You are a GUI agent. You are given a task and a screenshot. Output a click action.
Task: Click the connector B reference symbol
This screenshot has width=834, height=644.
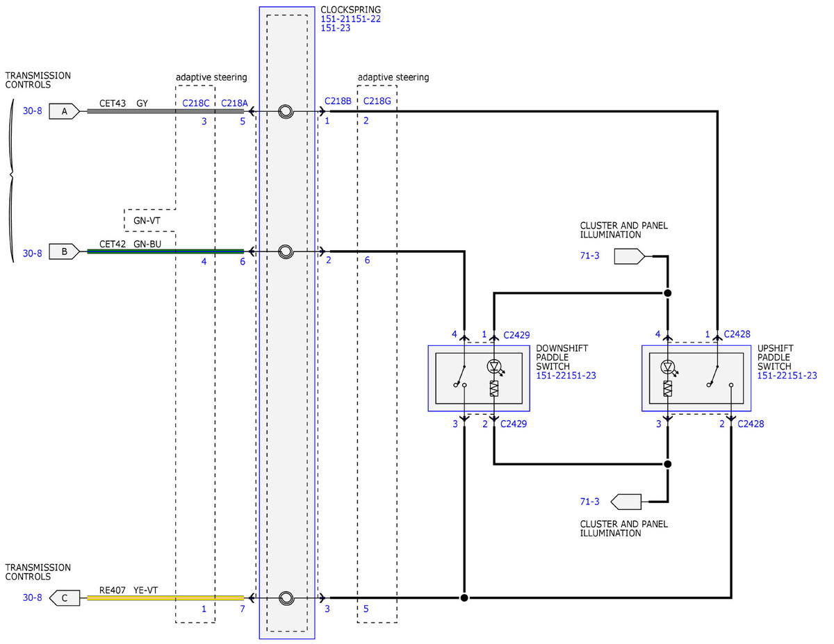(x=64, y=251)
